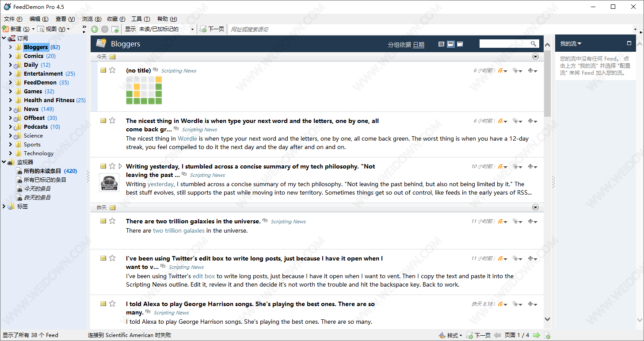Star the 'Twitter's edit box' post

[112, 258]
